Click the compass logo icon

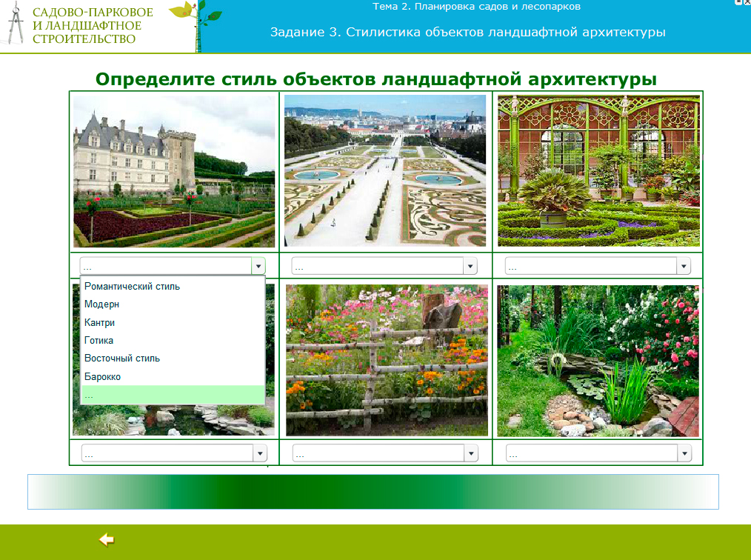click(x=16, y=24)
